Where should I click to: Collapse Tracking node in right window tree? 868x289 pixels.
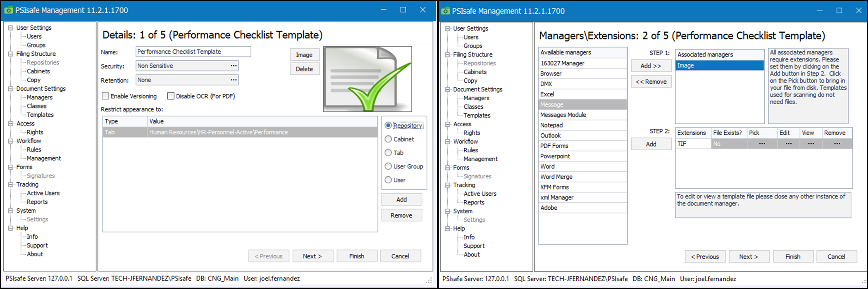click(448, 185)
